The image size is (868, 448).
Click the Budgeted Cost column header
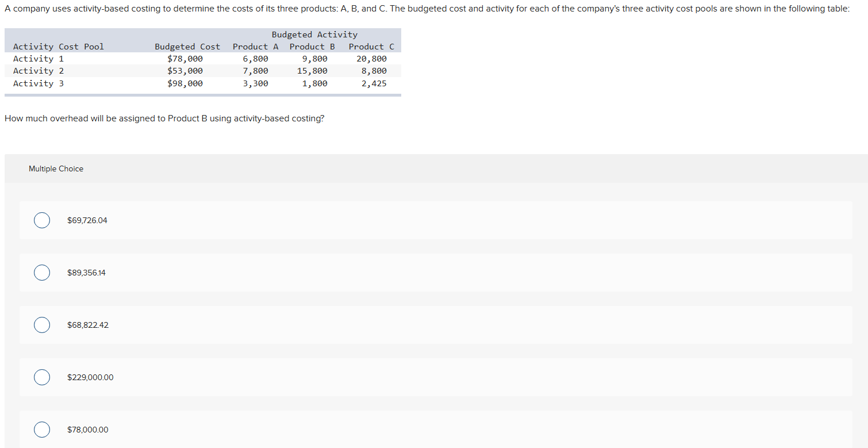187,47
